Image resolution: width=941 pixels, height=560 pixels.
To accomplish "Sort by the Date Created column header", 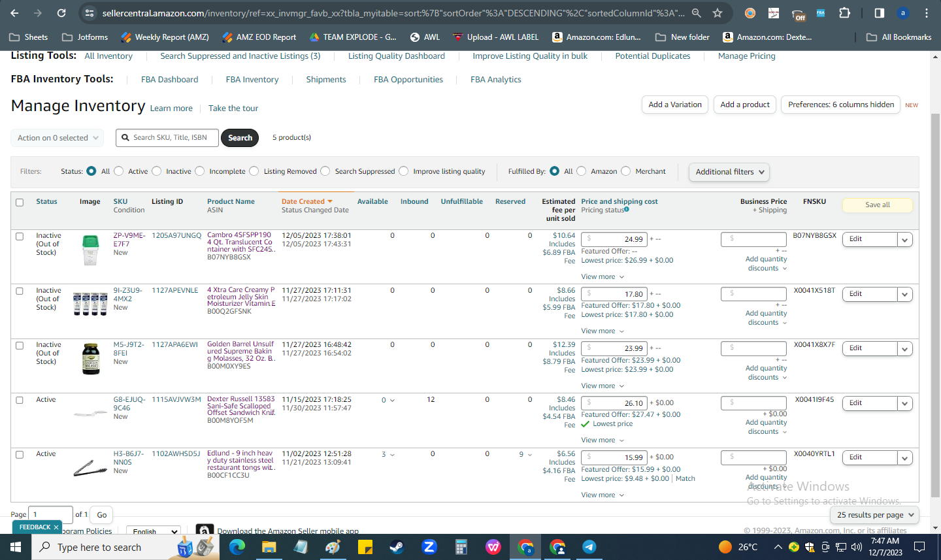I will (307, 202).
